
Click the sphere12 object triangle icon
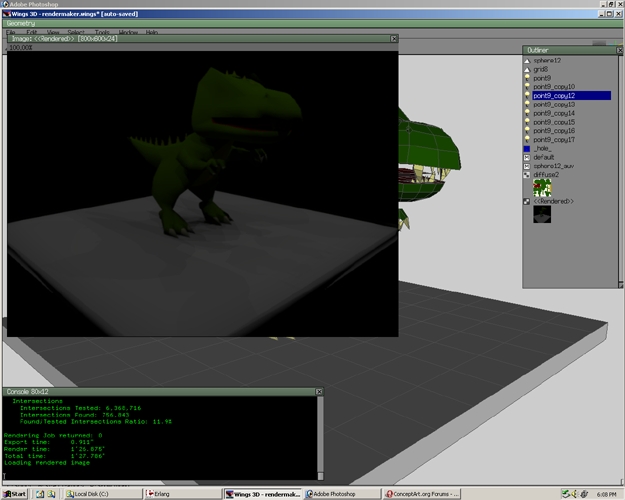[x=527, y=61]
